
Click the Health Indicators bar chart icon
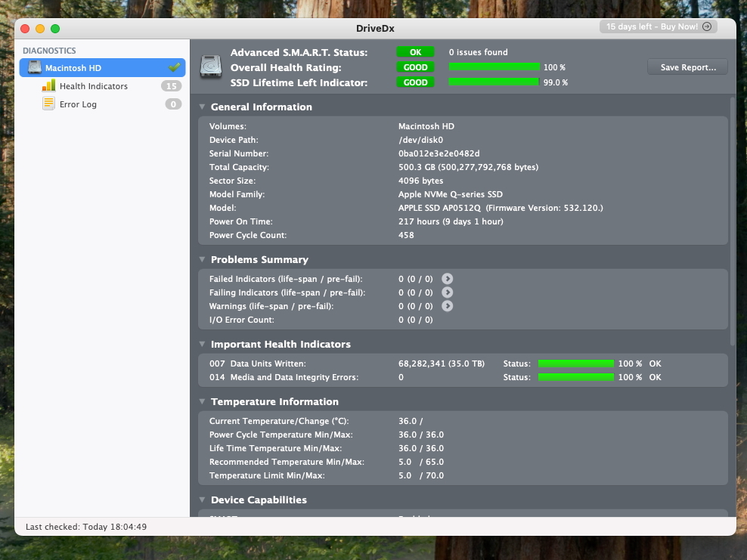pos(48,85)
